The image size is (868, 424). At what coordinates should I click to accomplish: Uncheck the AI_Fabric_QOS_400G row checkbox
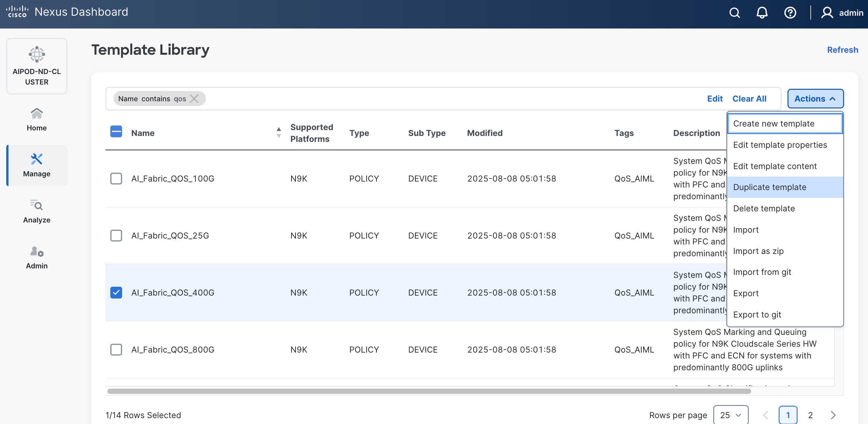(x=116, y=293)
